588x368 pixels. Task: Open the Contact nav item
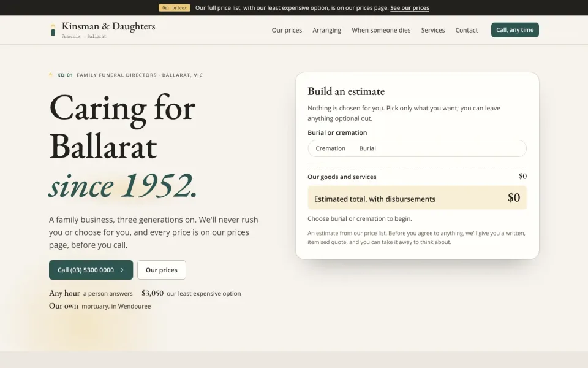467,30
